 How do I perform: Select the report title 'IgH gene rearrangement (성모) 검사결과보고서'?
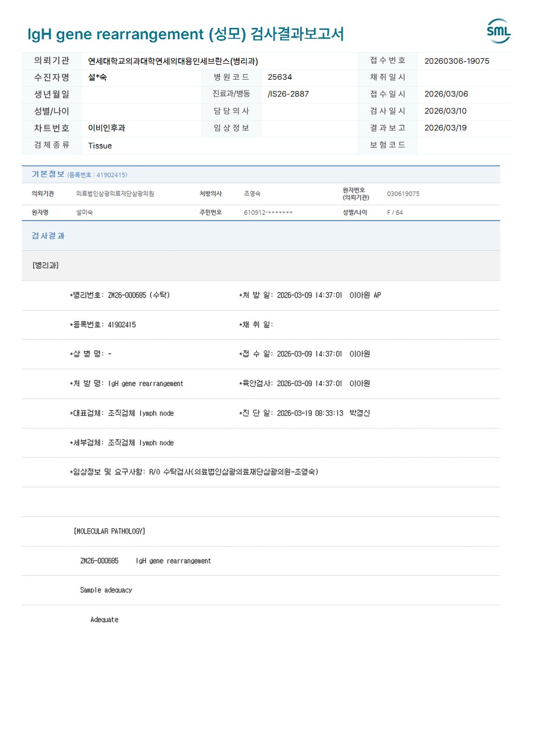click(x=186, y=34)
